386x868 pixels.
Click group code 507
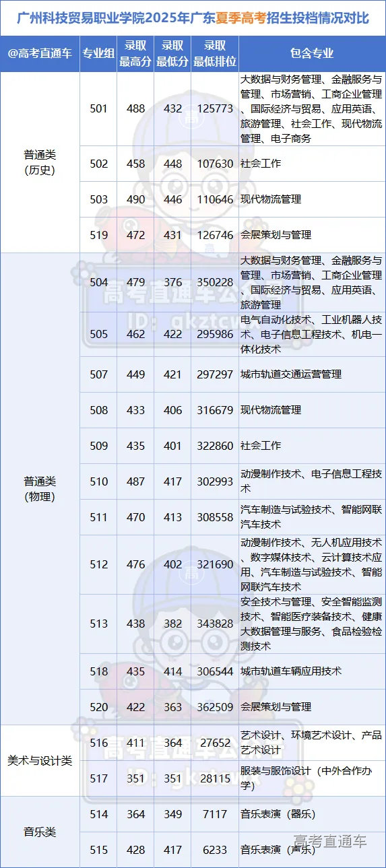coord(98,374)
